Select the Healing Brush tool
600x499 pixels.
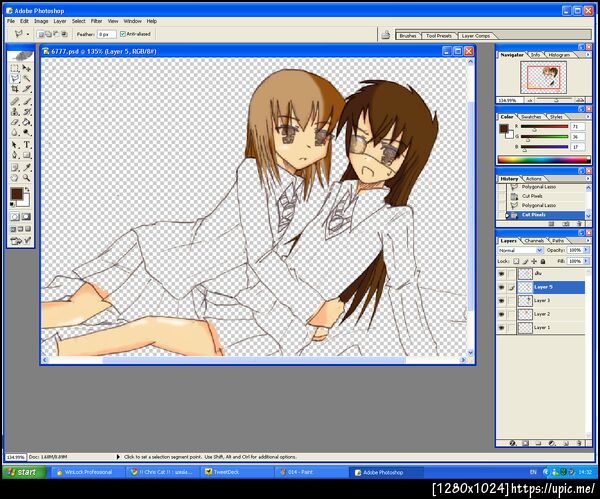click(15, 101)
